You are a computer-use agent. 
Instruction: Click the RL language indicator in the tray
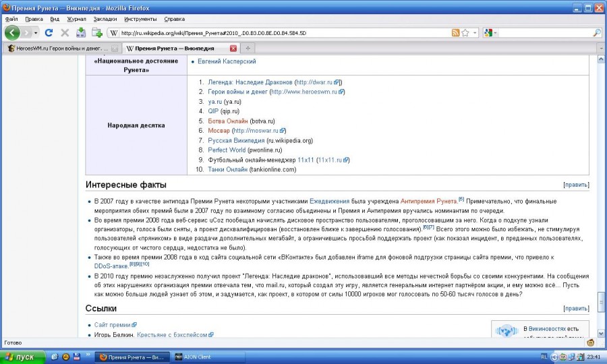544,357
